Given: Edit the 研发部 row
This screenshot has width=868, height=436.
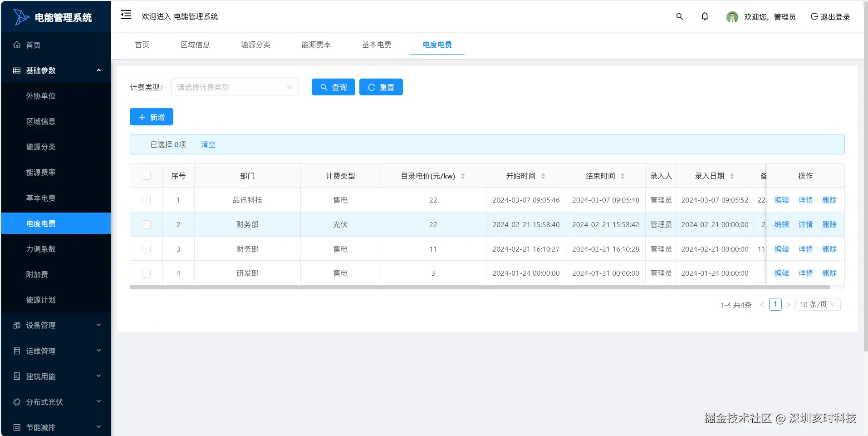Looking at the screenshot, I should pyautogui.click(x=781, y=273).
